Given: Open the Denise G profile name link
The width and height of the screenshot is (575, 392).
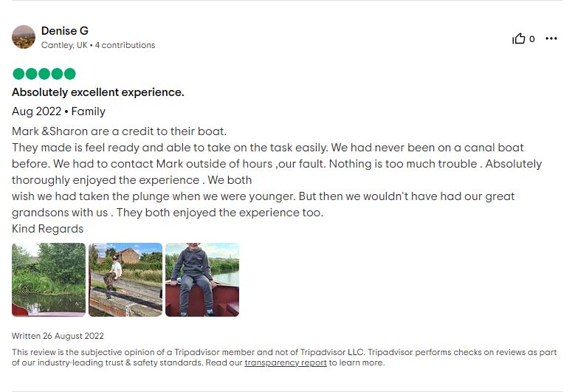Looking at the screenshot, I should (x=64, y=31).
